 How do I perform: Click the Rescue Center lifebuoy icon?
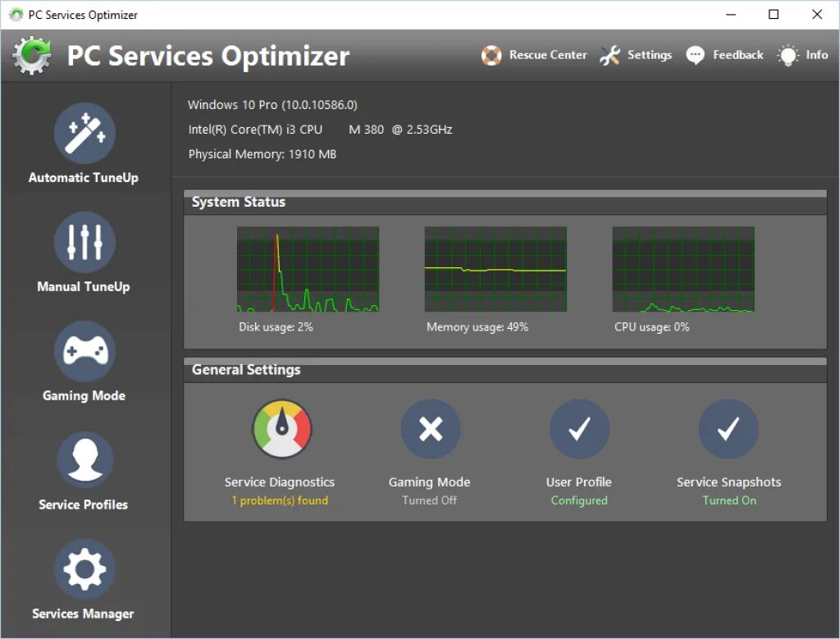pos(491,55)
